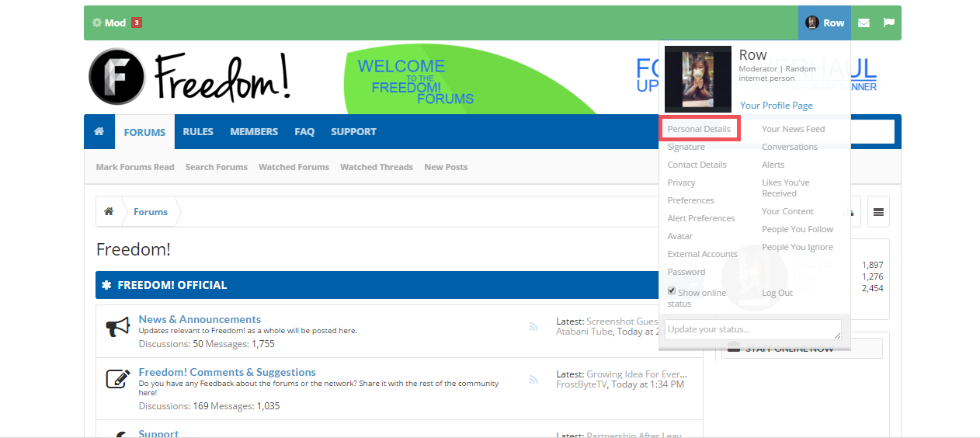Click the Freedom! logo
Image resolution: width=980 pixels, height=438 pixels.
[189, 77]
